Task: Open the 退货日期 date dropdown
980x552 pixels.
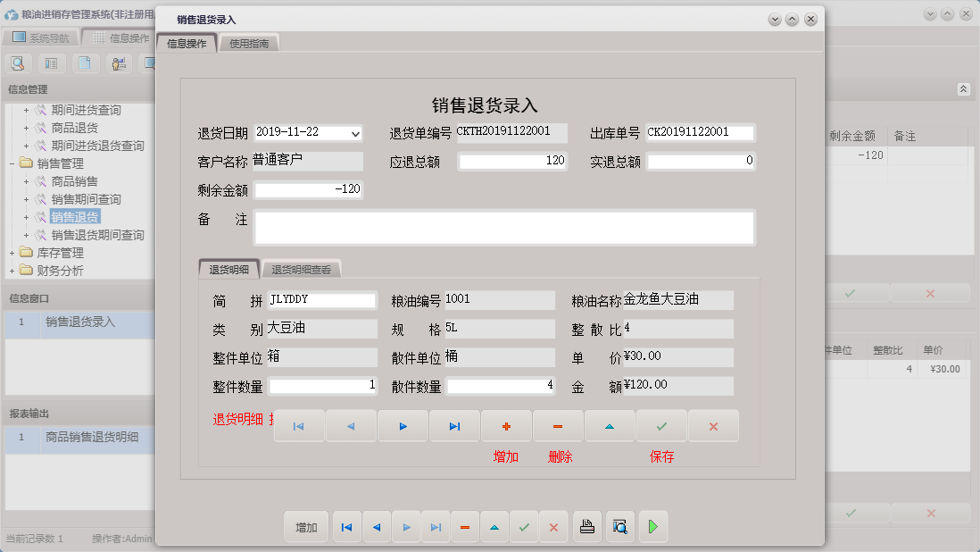Action: [355, 133]
